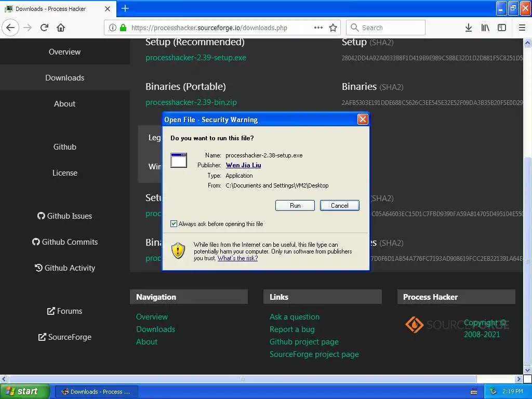Open Report a bug link

tap(292, 329)
